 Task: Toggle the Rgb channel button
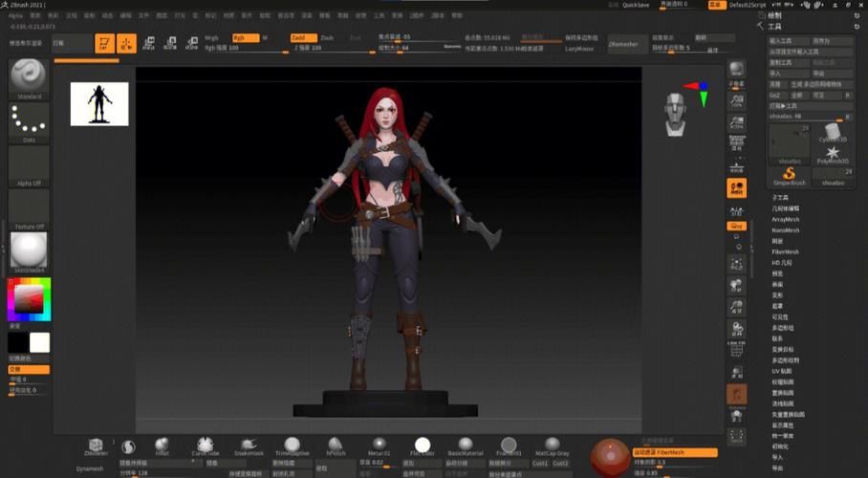click(x=245, y=37)
